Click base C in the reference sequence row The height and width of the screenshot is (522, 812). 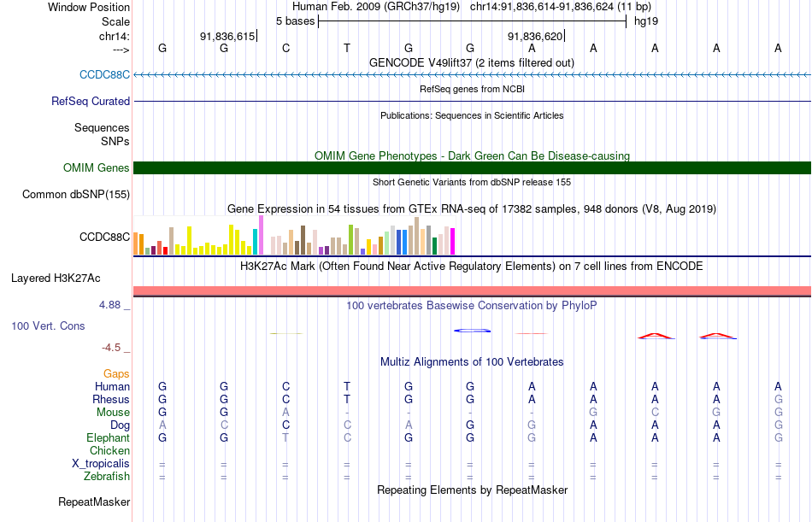point(285,48)
